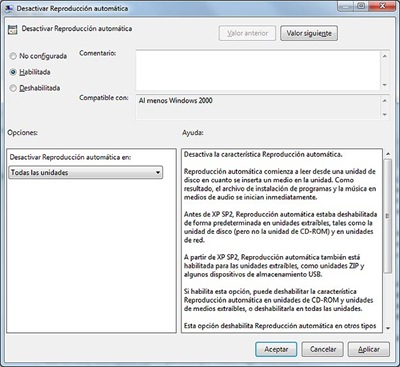Close the Desactivar Reproducción automática dialog
The image size is (400, 367).
(383, 6)
